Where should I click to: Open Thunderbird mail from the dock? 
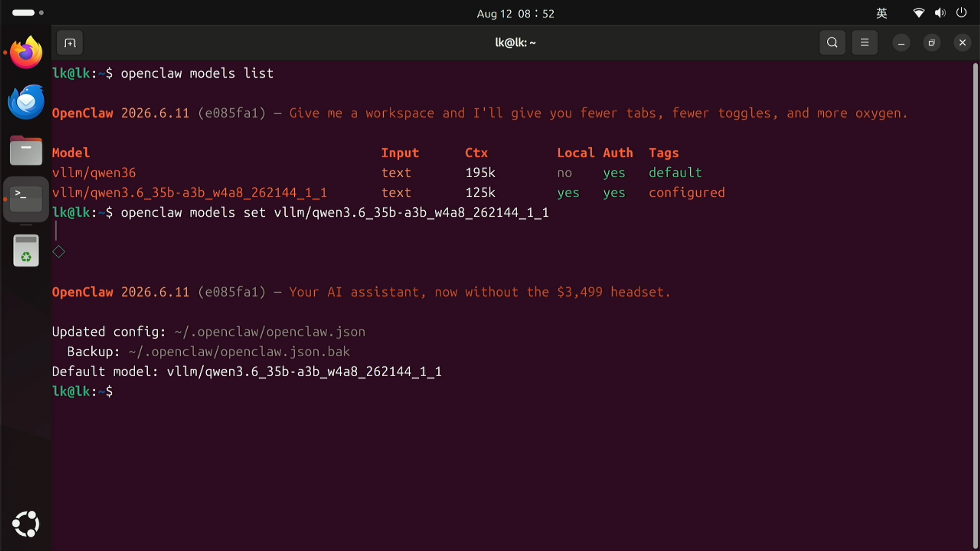click(26, 102)
